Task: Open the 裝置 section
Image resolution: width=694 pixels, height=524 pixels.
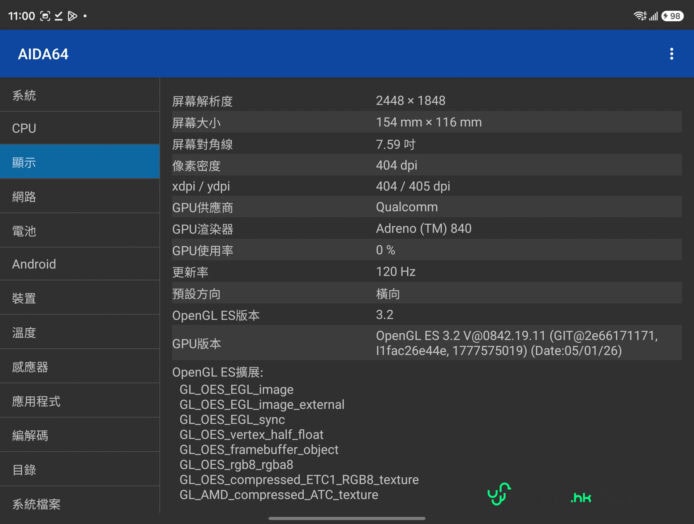Action: (x=80, y=298)
